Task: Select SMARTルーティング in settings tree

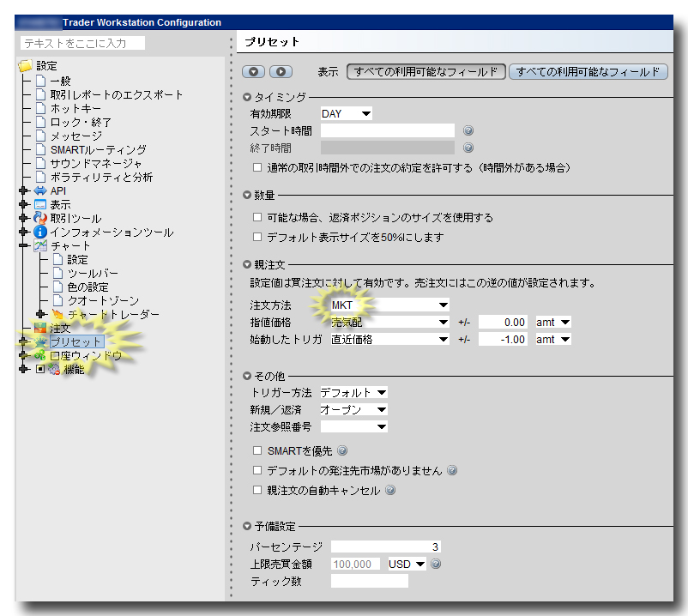Action: (x=99, y=149)
